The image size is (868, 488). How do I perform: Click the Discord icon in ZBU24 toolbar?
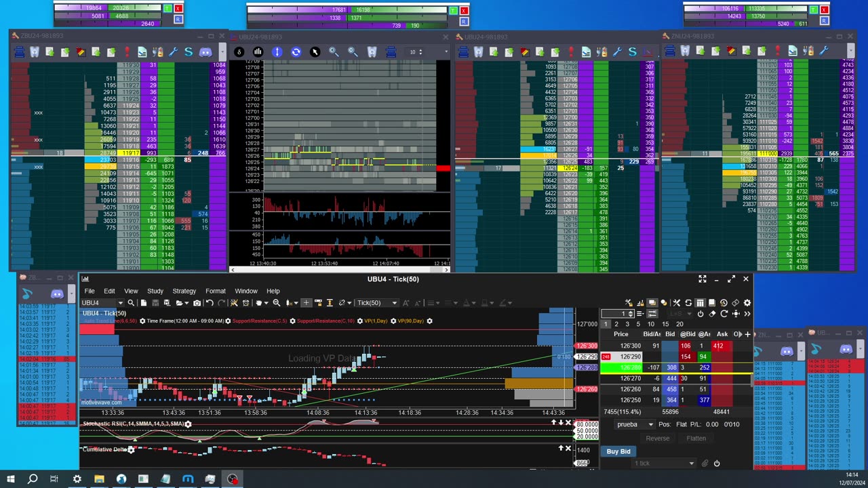[205, 52]
